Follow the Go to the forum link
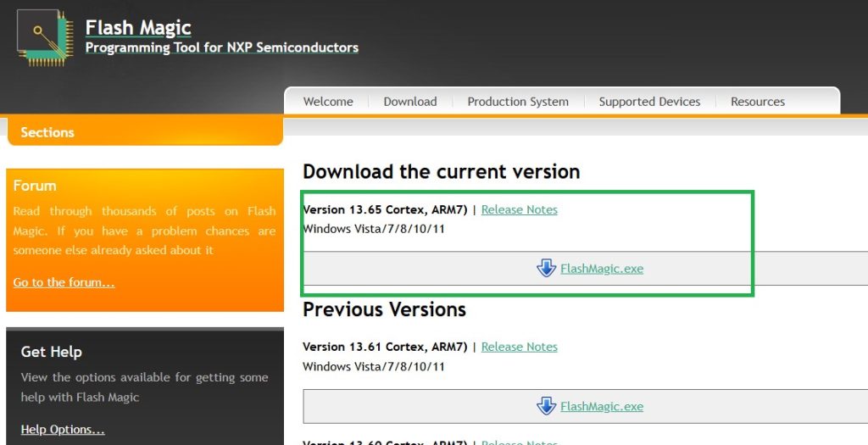 64,282
